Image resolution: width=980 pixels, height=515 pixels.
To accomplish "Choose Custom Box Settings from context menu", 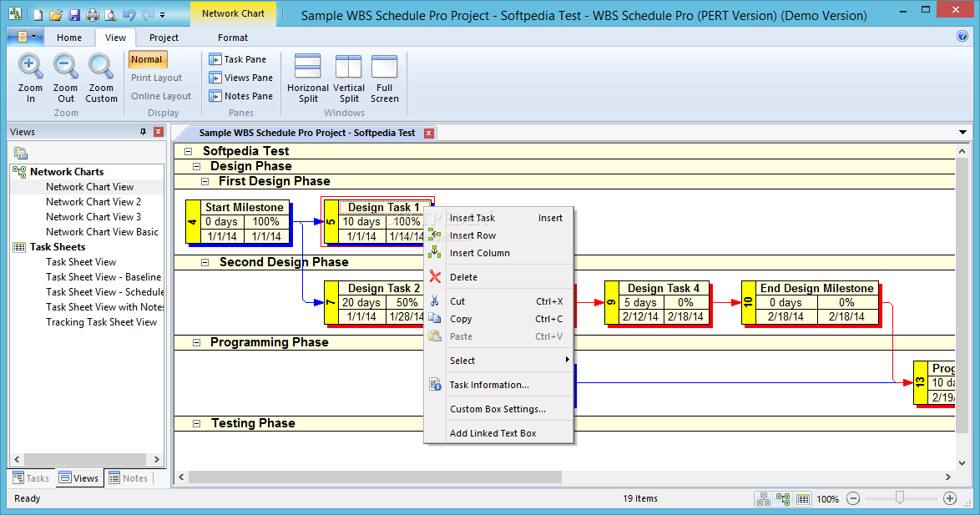I will pos(498,409).
